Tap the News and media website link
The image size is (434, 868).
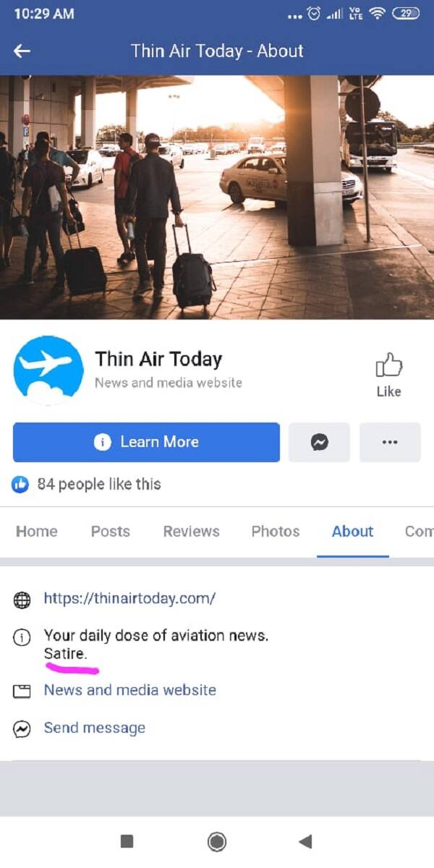[x=129, y=690]
